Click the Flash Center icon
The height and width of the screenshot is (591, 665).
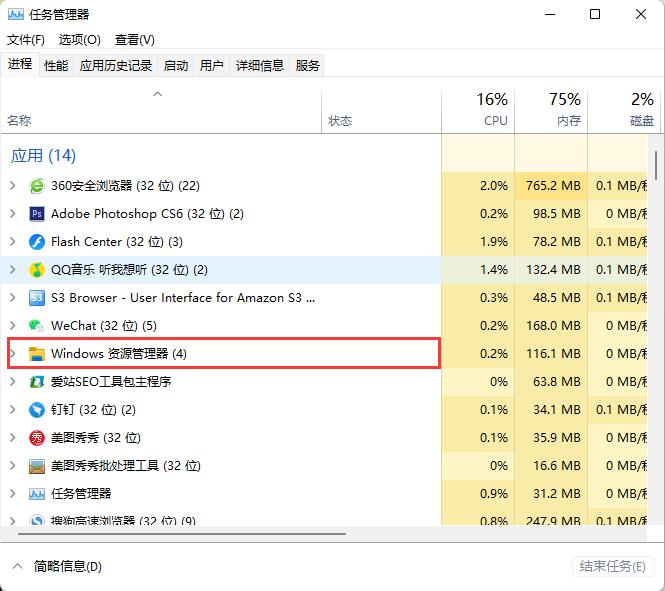[37, 242]
